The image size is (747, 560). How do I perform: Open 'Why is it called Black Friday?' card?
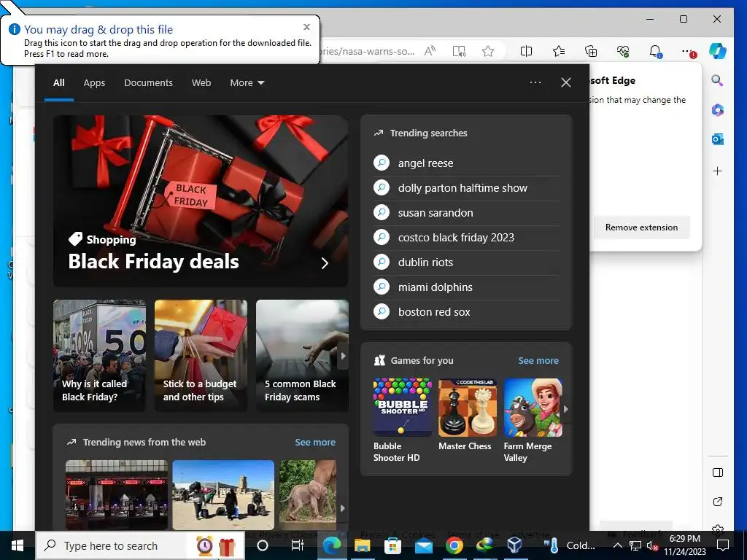pyautogui.click(x=99, y=355)
